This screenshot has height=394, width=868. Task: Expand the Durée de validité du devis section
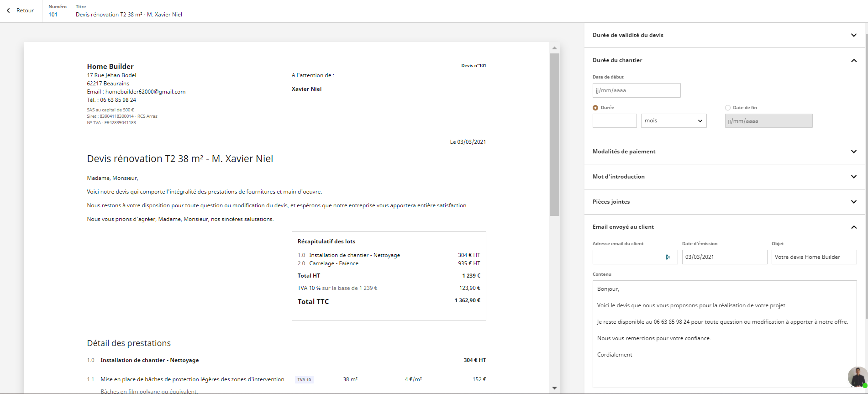(x=853, y=35)
